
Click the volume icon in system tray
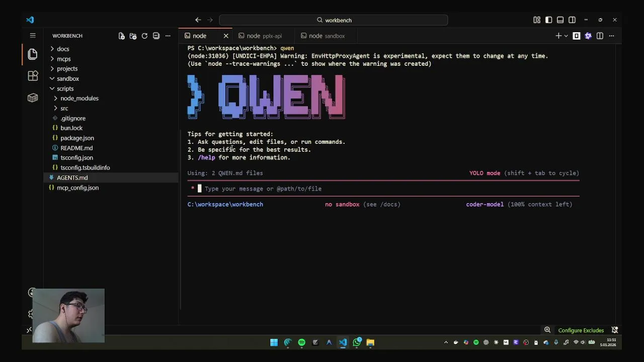pyautogui.click(x=583, y=342)
